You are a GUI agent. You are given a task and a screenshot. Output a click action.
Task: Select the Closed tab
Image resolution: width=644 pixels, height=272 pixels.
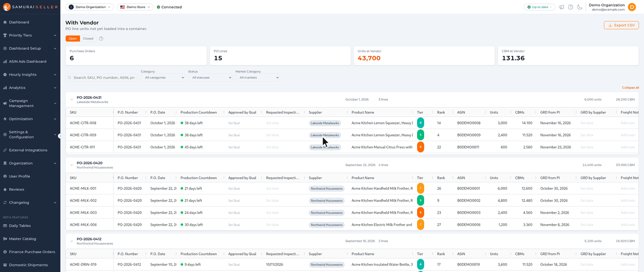[x=88, y=38]
